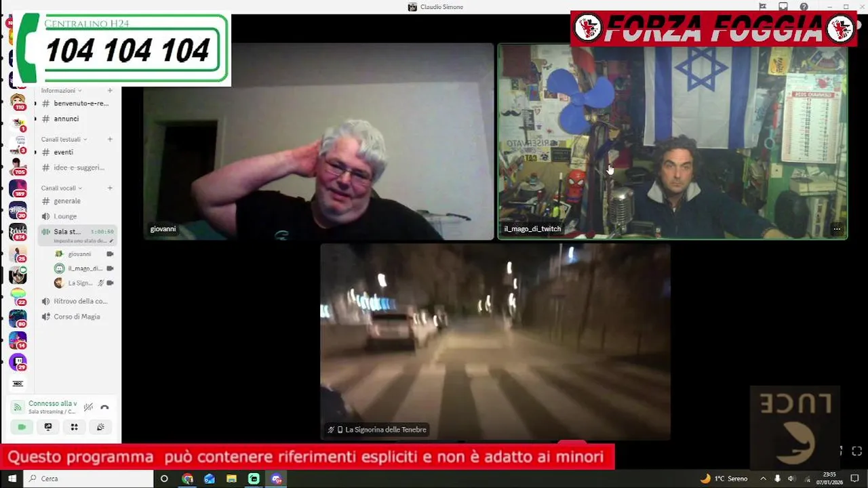This screenshot has width=868, height=488.
Task: Edit the voice channel status pencil icon
Action: click(x=111, y=241)
